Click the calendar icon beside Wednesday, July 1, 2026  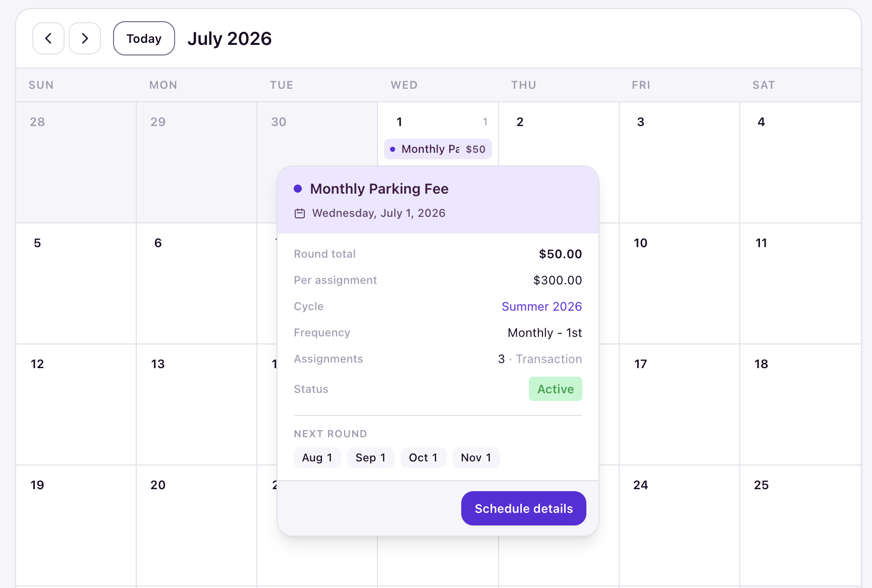click(300, 213)
